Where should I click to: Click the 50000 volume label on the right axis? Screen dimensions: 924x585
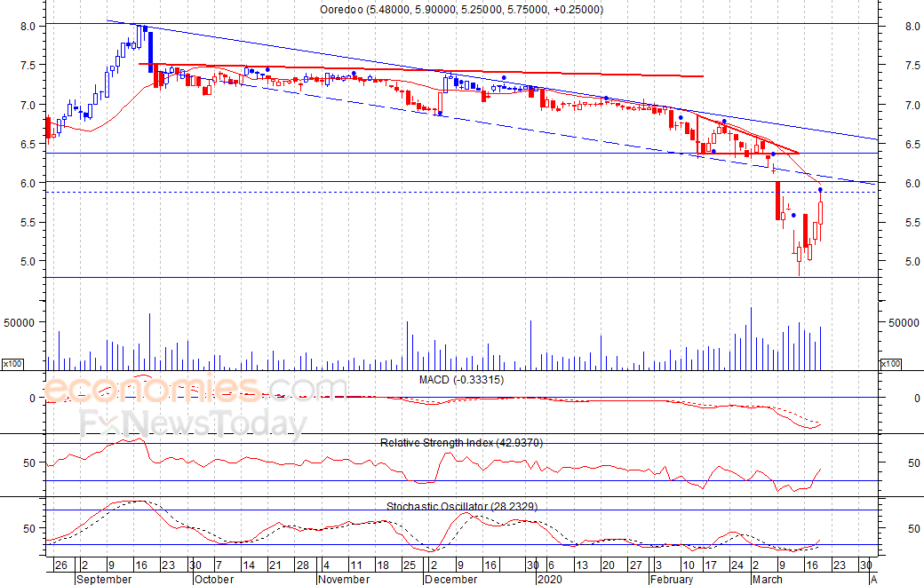pyautogui.click(x=904, y=322)
